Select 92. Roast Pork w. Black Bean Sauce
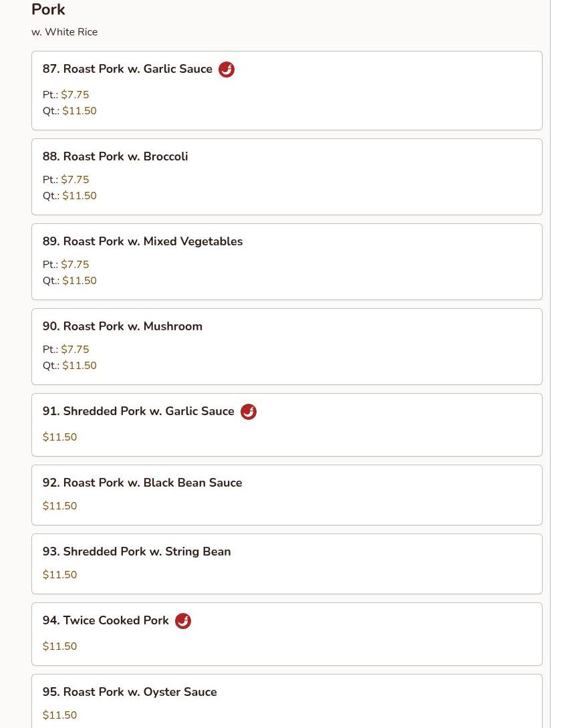The image size is (564, 728). point(142,483)
